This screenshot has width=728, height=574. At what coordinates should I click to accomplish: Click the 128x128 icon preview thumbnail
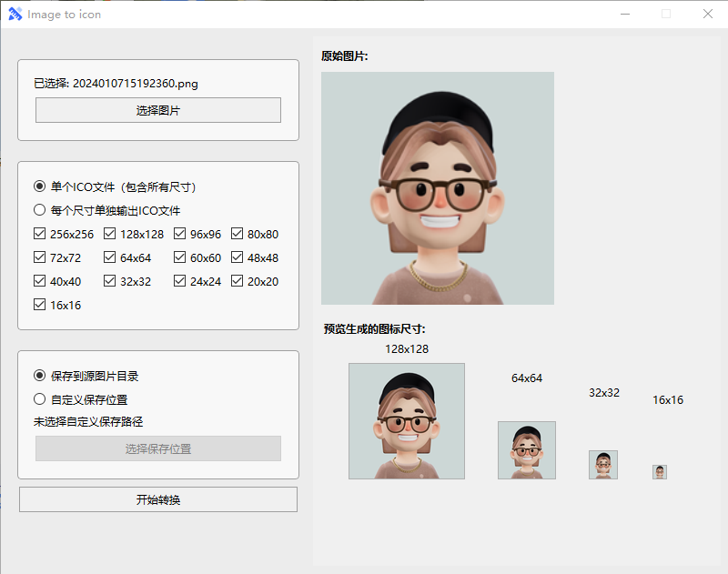click(x=407, y=421)
